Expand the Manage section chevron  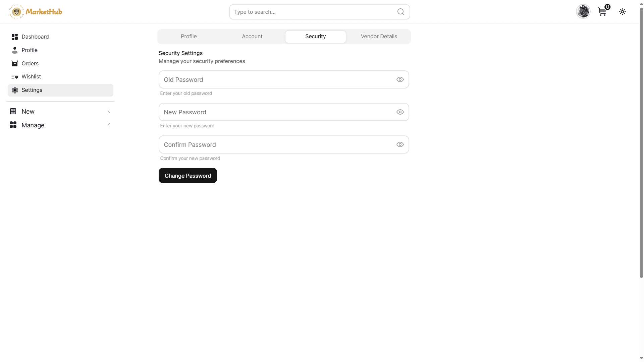(109, 125)
